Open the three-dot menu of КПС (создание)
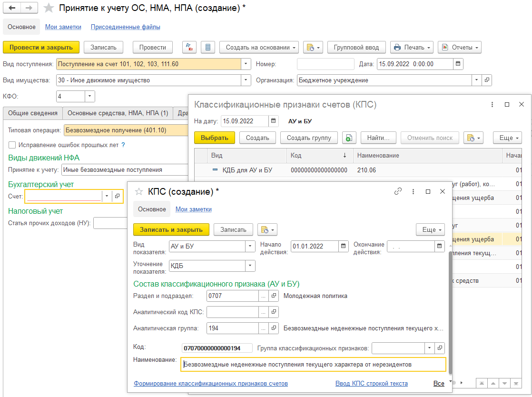 click(413, 191)
